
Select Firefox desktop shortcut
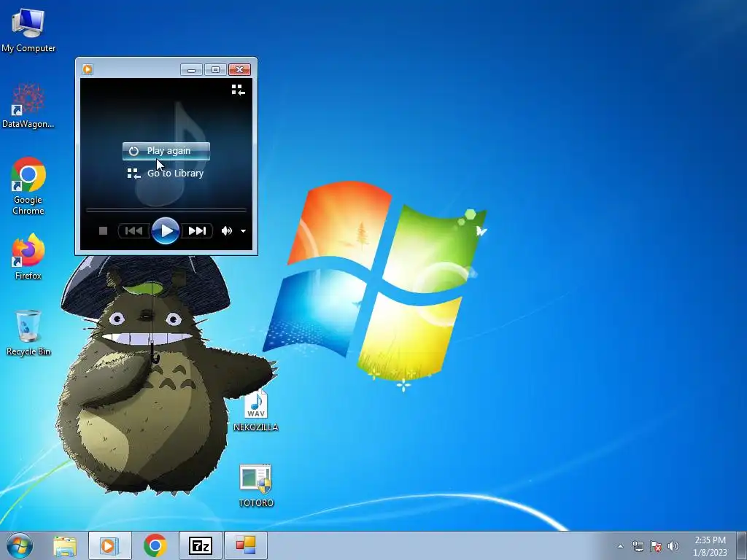pyautogui.click(x=28, y=256)
